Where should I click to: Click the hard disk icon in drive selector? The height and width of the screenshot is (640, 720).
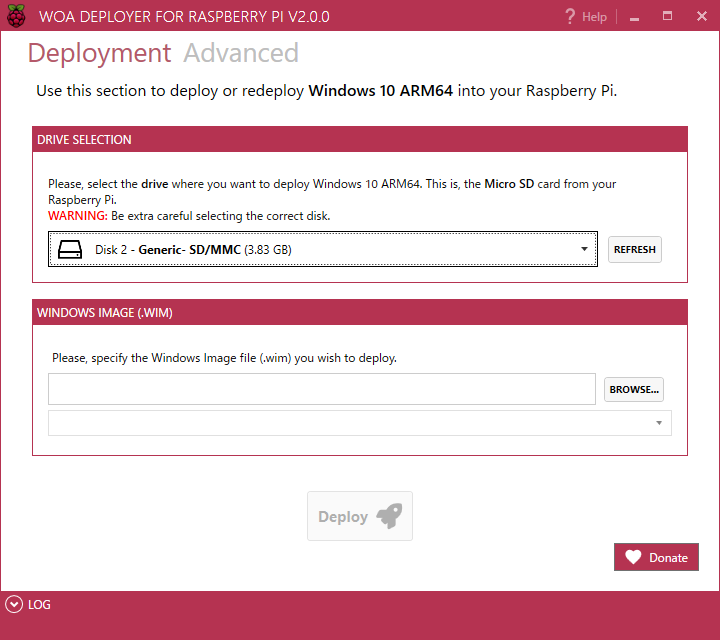(70, 249)
